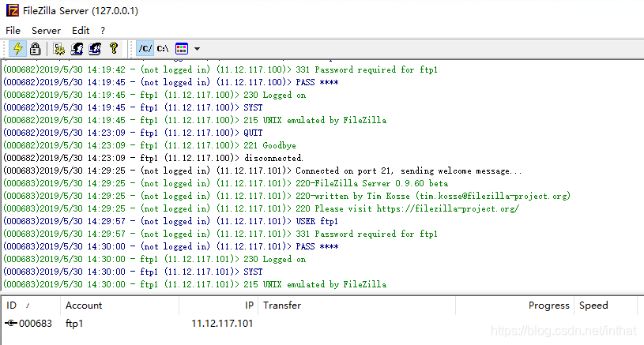Click the log line '221 Goodbye'

[149, 145]
